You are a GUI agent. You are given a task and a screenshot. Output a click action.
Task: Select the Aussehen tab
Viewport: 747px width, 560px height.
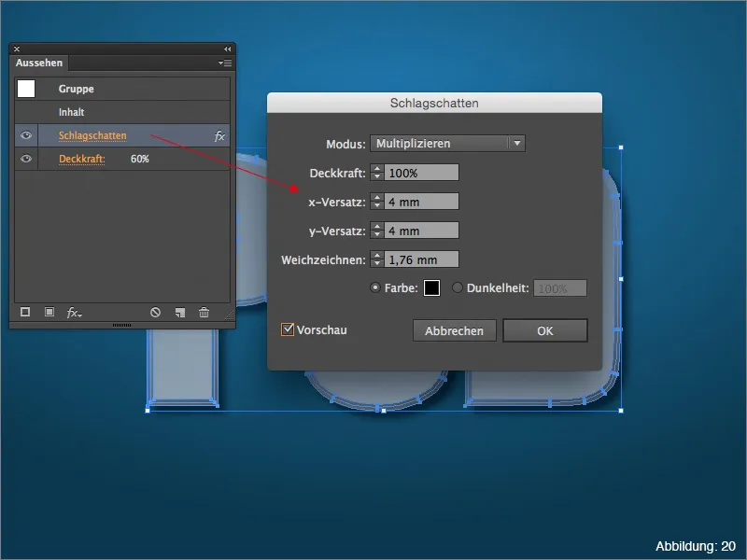pos(39,63)
